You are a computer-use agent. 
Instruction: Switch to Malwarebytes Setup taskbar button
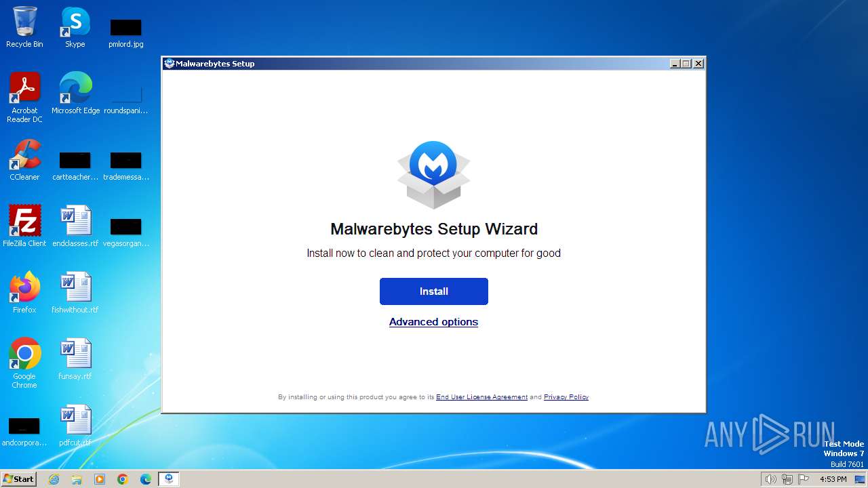click(169, 479)
